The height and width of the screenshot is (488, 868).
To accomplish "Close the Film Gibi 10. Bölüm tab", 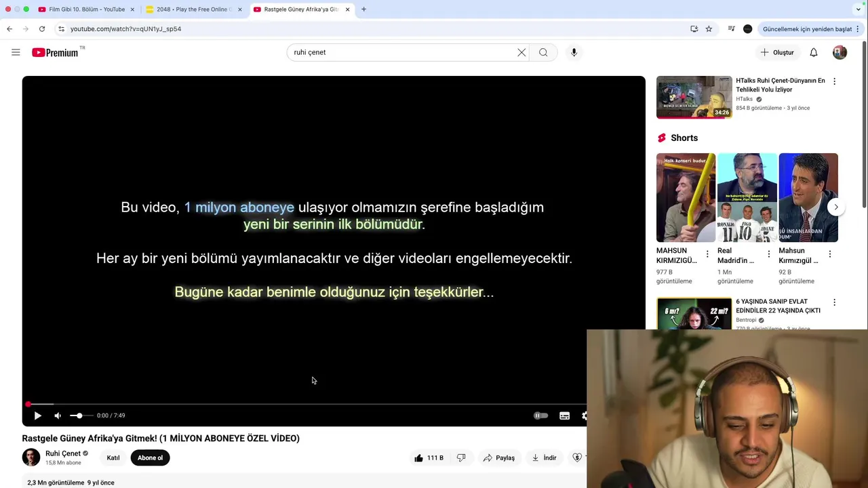I will (132, 9).
